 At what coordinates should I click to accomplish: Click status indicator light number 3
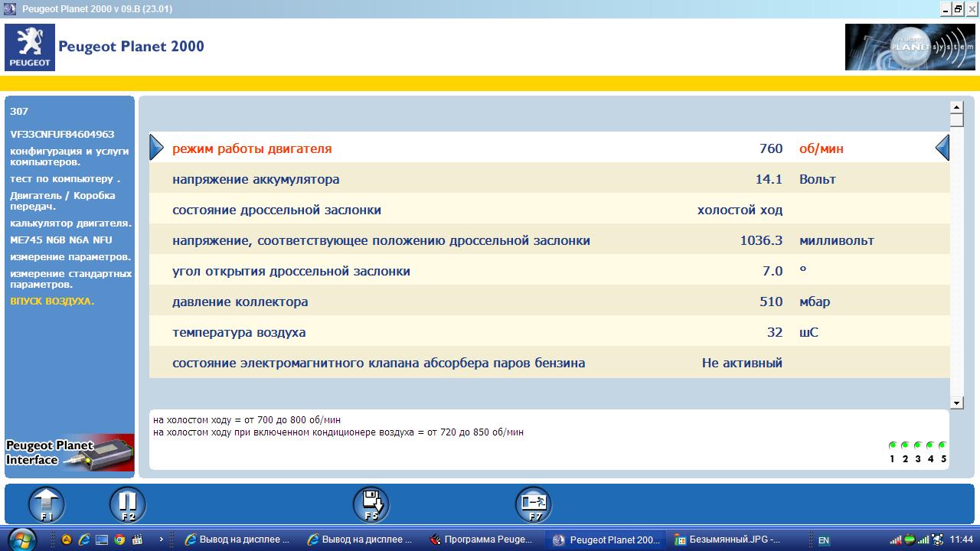click(x=917, y=445)
